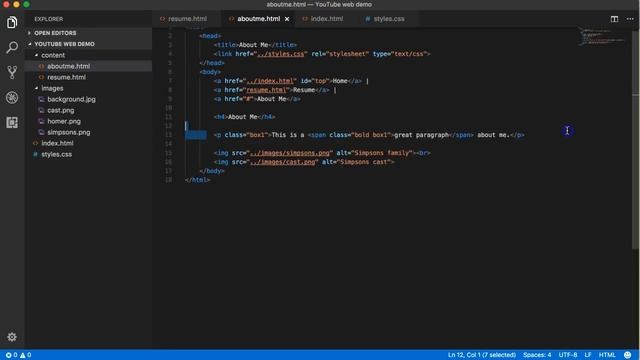This screenshot has width=640, height=360.
Task: Click the editor vertical scrollbar
Action: [636, 139]
